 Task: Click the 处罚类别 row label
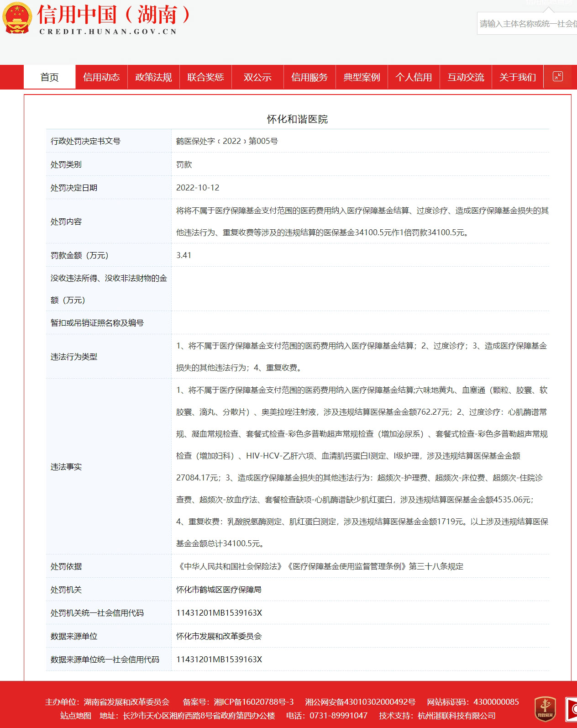coord(66,164)
